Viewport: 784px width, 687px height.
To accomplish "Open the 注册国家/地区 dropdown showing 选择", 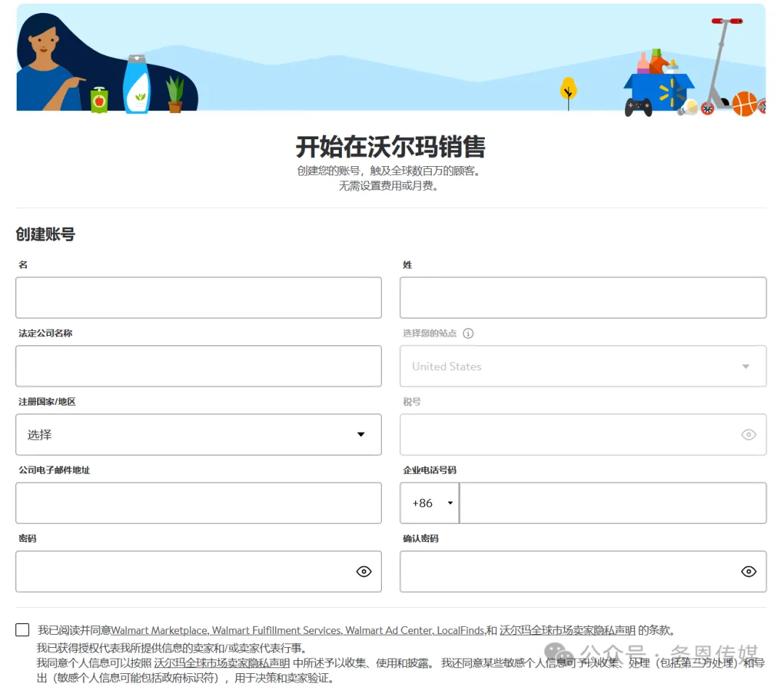I will (198, 435).
